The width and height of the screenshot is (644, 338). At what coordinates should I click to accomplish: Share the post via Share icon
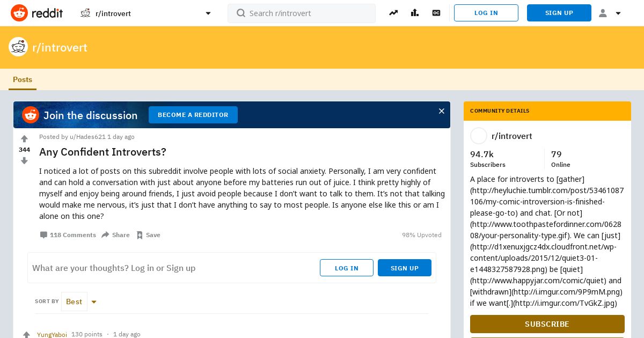pyautogui.click(x=115, y=235)
